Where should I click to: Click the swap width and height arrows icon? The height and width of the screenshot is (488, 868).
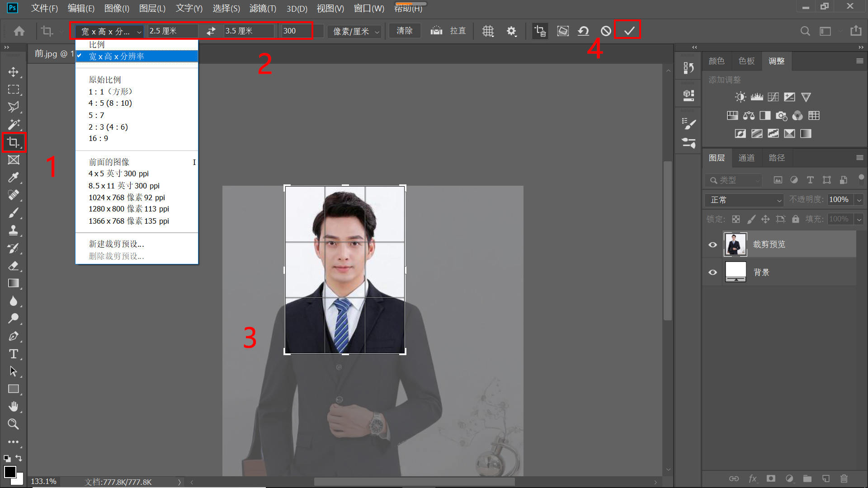[211, 31]
